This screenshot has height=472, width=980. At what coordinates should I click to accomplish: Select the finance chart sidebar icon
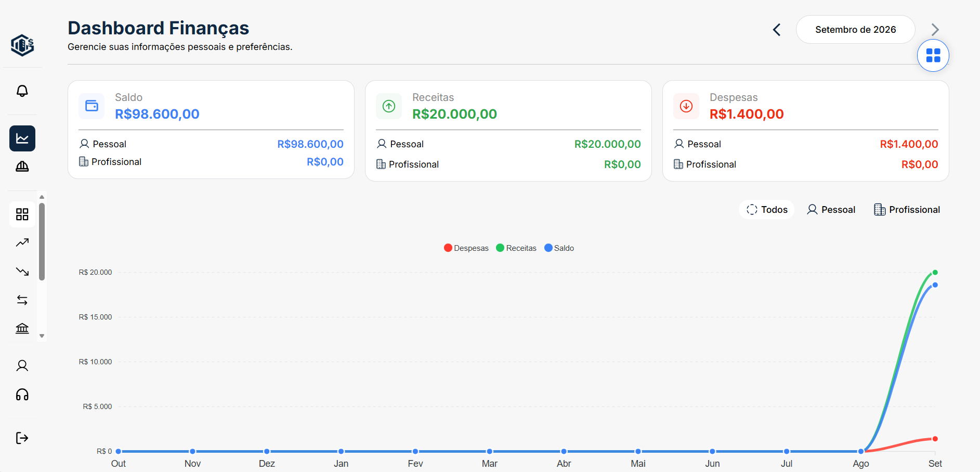pyautogui.click(x=22, y=138)
